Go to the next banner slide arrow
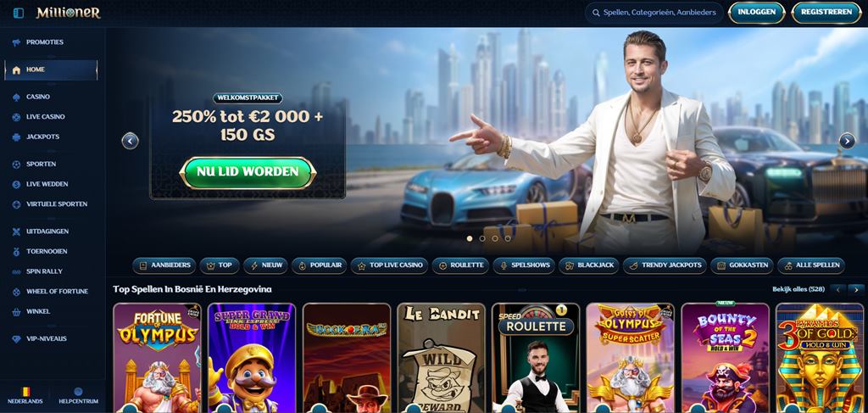Viewport: 868px width, 413px height. pos(847,141)
